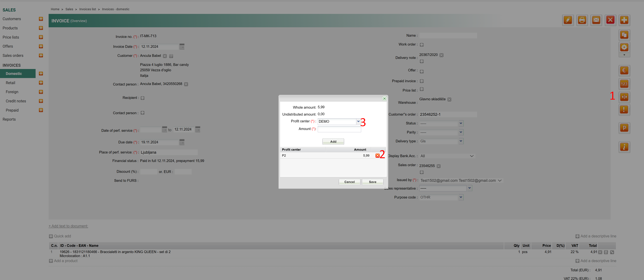Screen dimensions: 644x280
Task: Click the profit center split icon
Action: [x=624, y=97]
